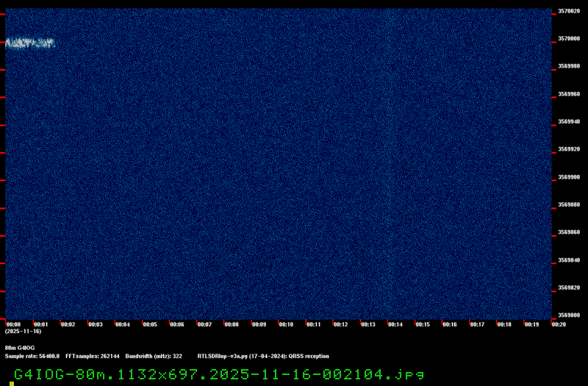Screen dimensions: 588x386
Task: Click the FFTsamples: 262144 text
Action: [x=93, y=357]
